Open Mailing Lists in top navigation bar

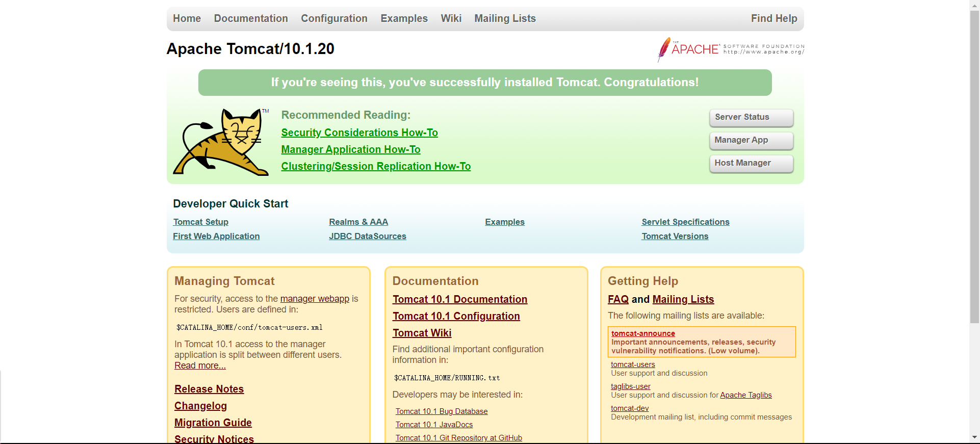pos(505,18)
